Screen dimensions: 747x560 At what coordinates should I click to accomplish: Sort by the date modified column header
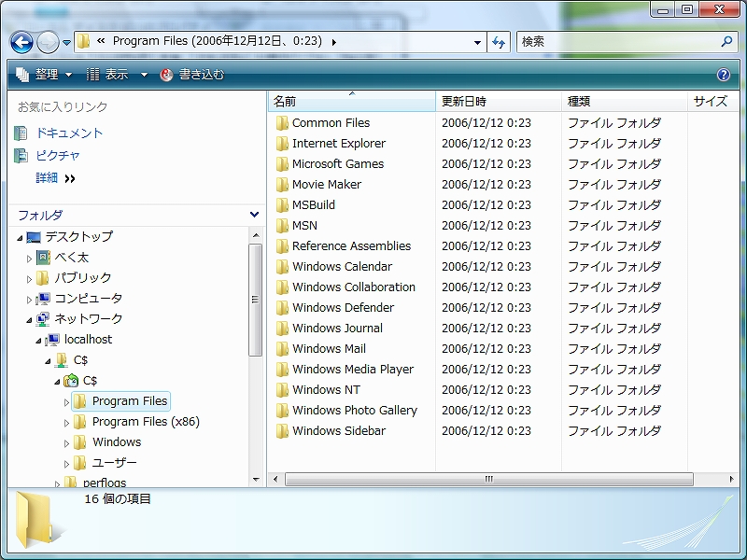[499, 102]
